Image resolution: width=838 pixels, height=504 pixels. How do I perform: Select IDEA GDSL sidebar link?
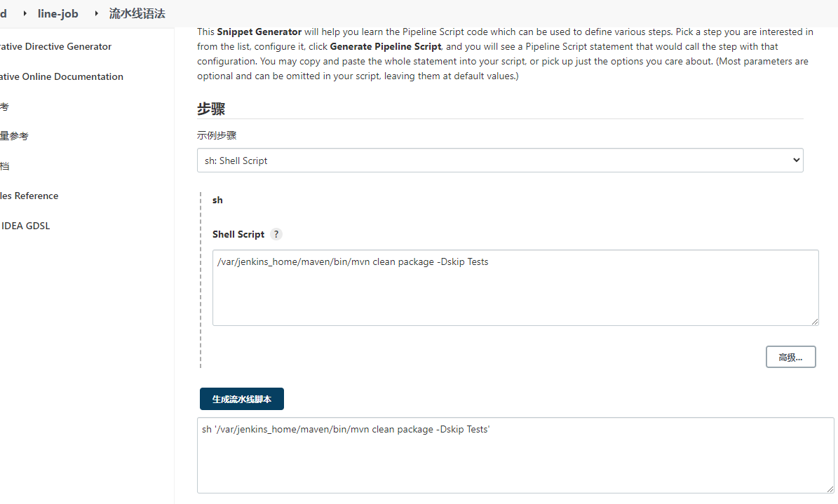tap(25, 226)
